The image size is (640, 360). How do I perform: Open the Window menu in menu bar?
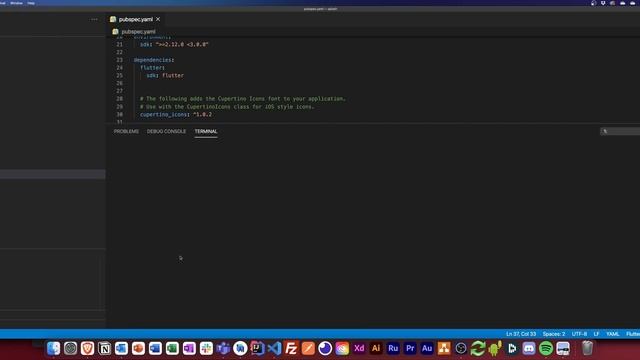[16, 3]
